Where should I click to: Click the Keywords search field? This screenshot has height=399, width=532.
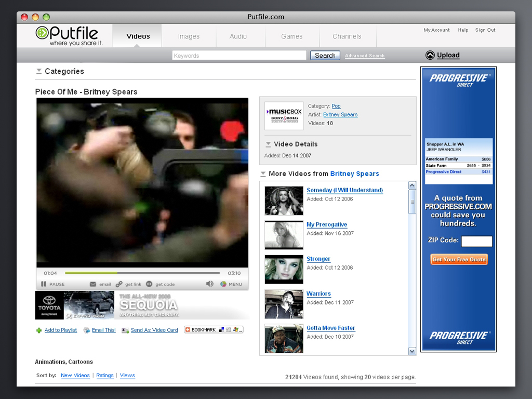coord(239,56)
